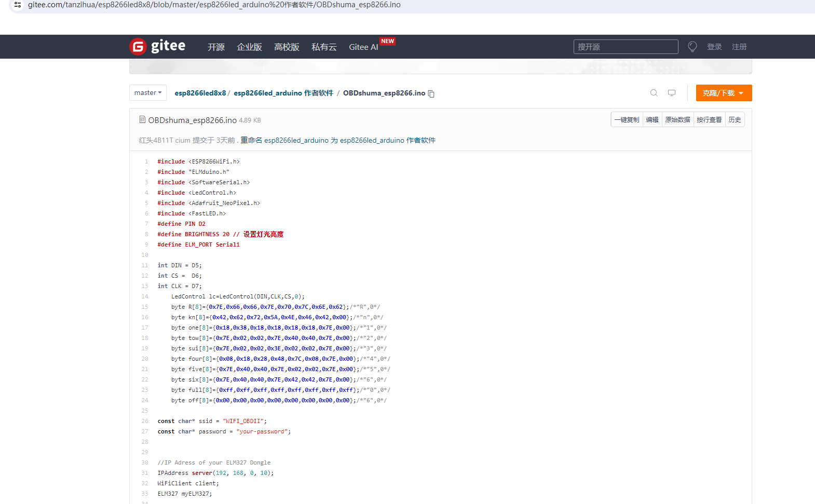
Task: Click the 原始数据 button
Action: tap(678, 120)
